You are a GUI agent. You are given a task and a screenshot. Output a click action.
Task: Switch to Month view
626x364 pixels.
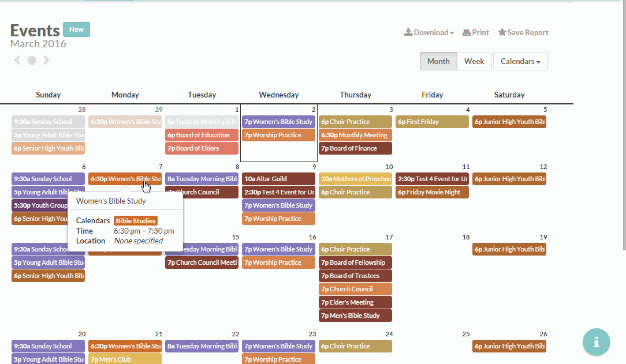tap(438, 61)
